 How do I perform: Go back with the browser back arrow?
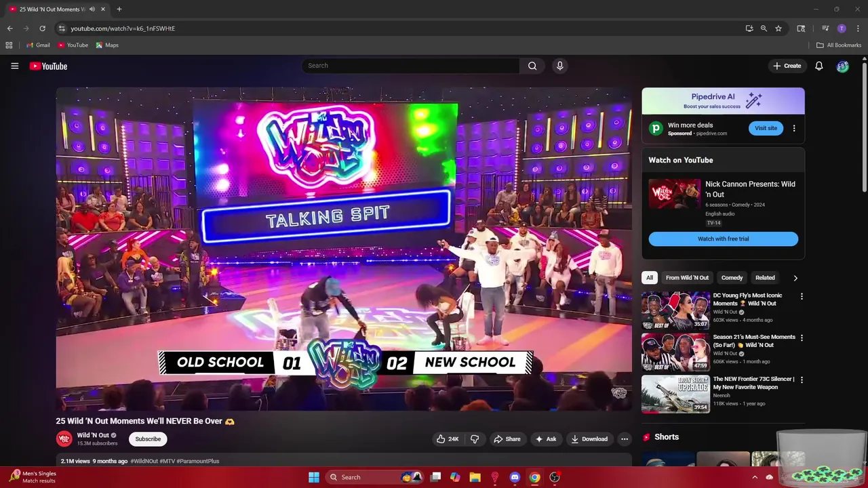point(9,28)
